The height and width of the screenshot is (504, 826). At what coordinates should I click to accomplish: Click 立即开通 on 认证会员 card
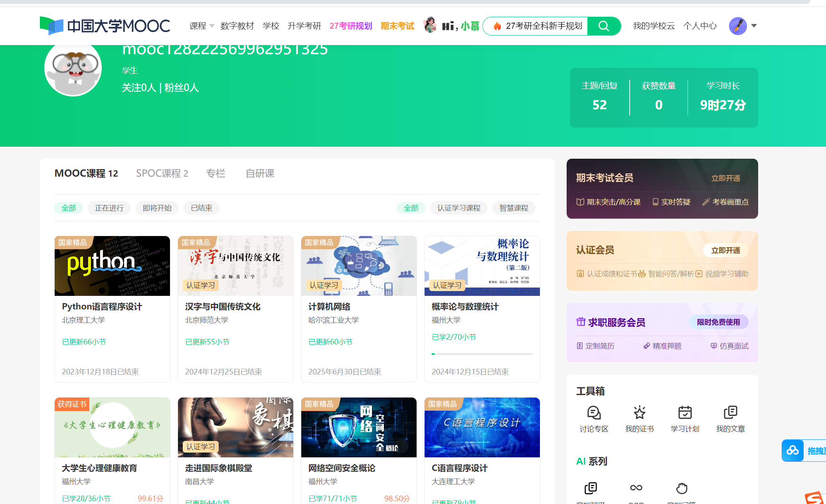pyautogui.click(x=725, y=250)
